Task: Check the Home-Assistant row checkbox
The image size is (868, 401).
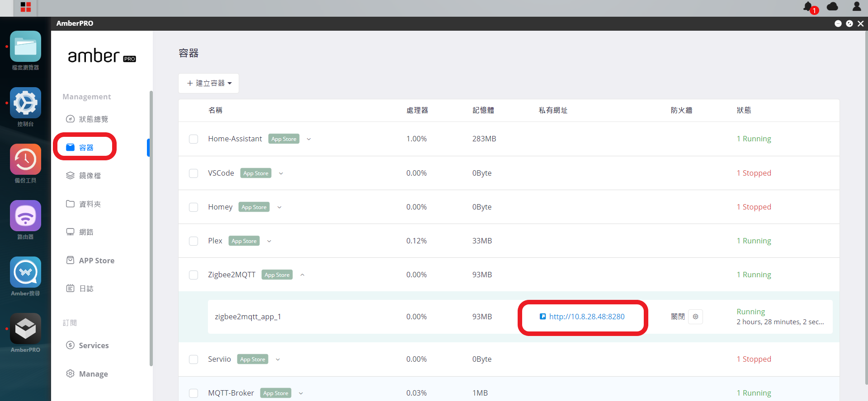Action: pyautogui.click(x=193, y=139)
